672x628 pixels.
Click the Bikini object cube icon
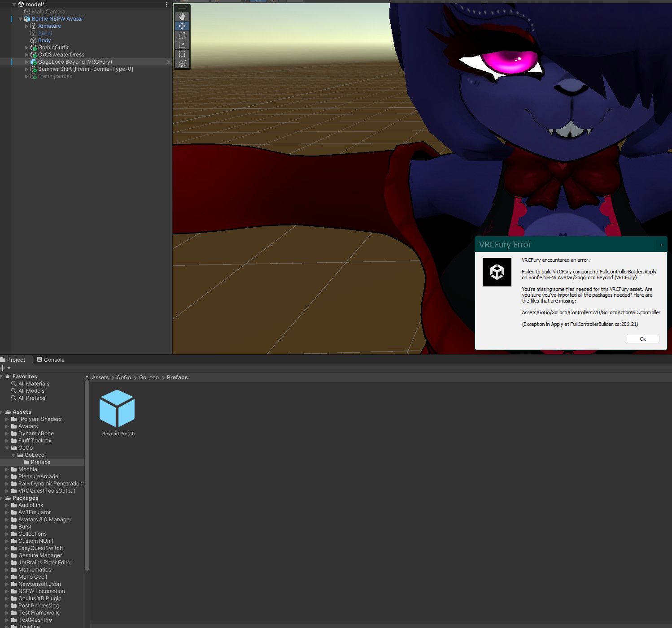pos(33,33)
